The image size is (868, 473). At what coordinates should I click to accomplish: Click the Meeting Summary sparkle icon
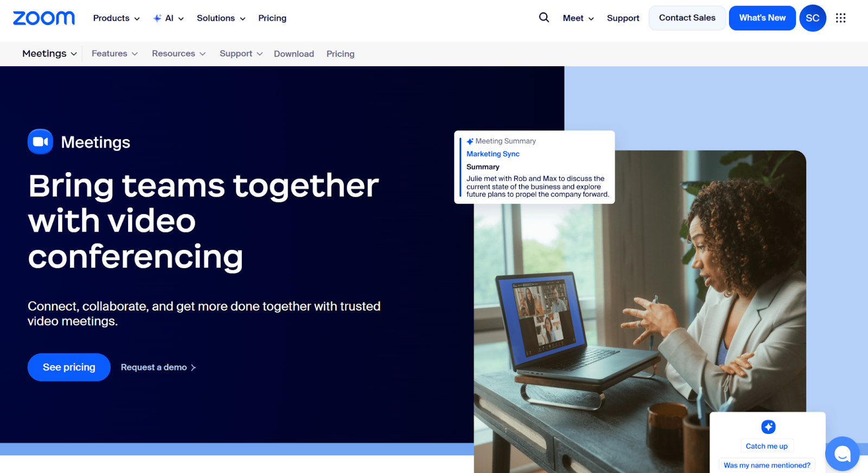[x=470, y=141]
